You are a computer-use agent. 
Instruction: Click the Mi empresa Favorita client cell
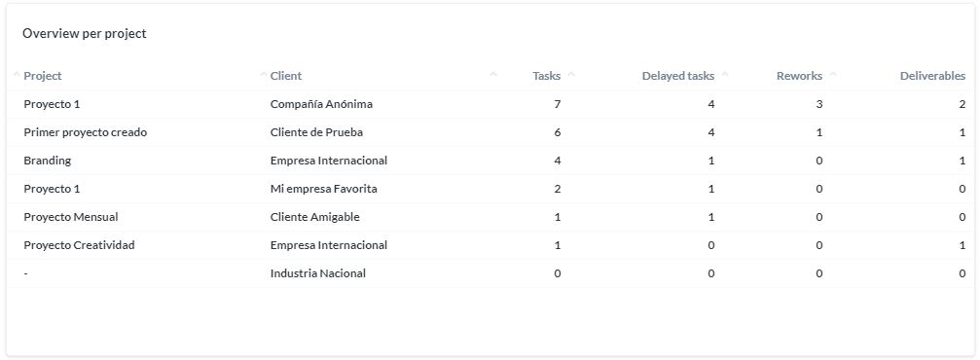coord(324,189)
